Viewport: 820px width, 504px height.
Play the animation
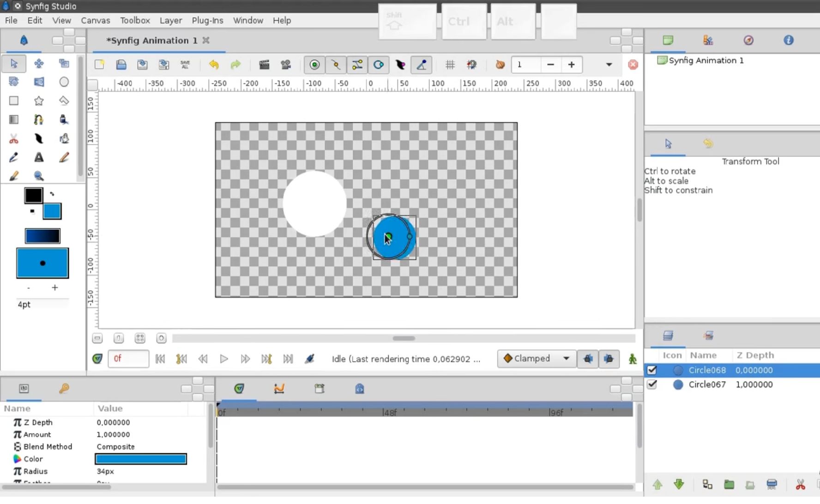(x=224, y=359)
